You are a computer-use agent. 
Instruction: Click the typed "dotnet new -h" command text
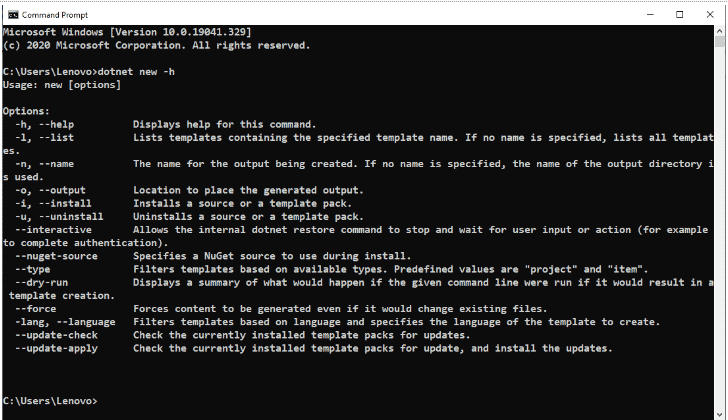click(136, 71)
